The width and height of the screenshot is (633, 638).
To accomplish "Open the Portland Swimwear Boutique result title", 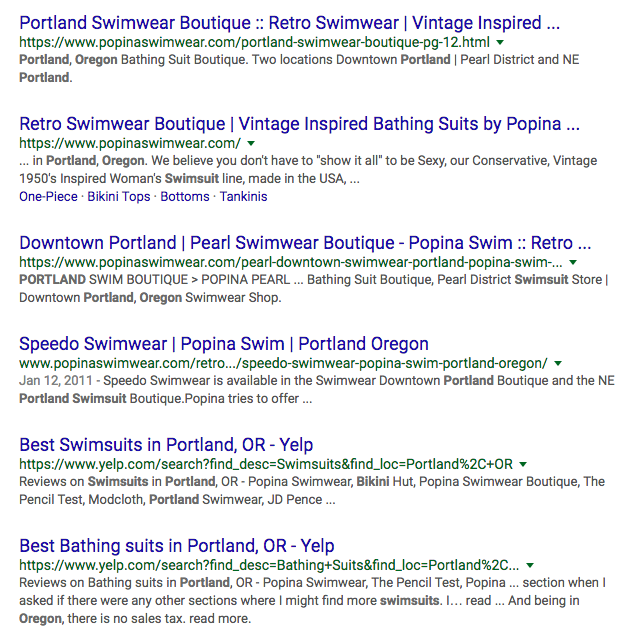I will pos(290,23).
